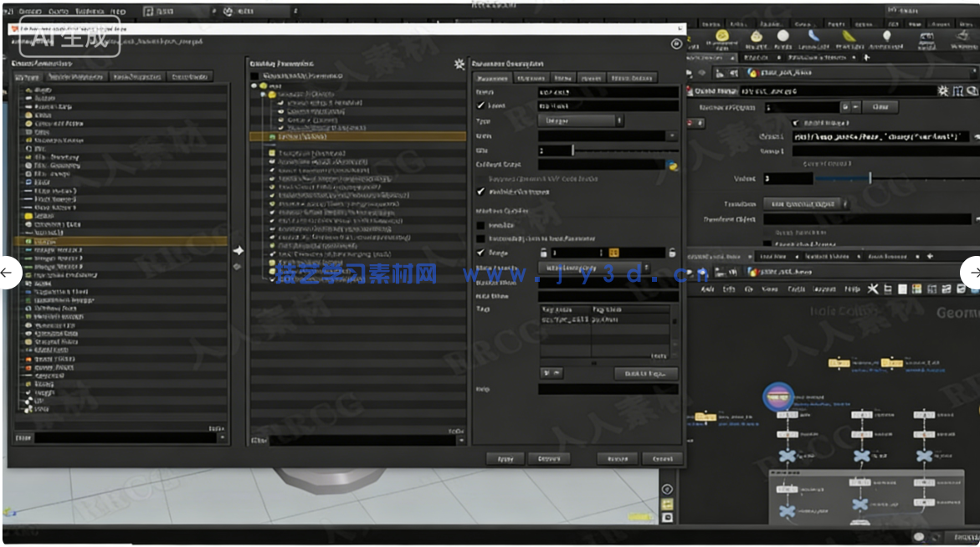Click the Python icon beside Callback Script field

[672, 166]
